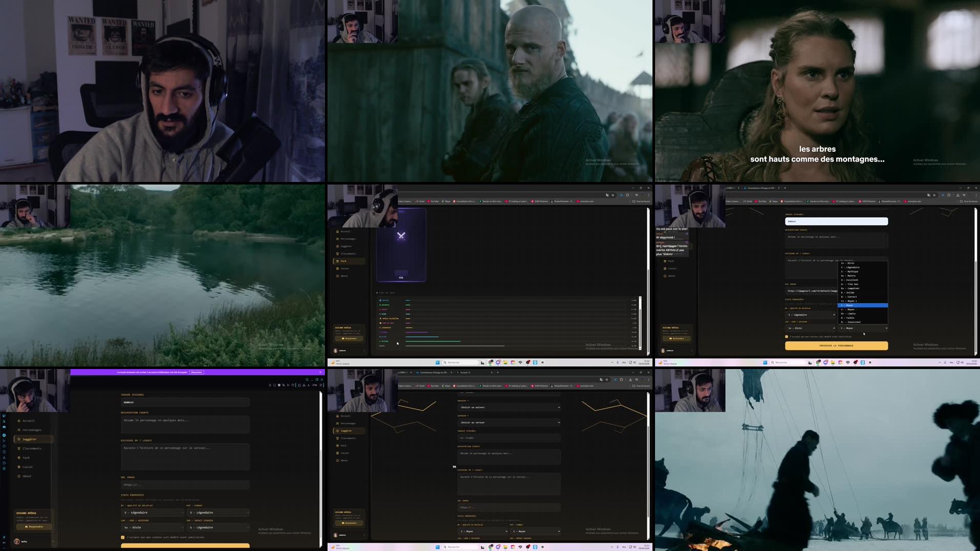980x551 pixels.
Task: Click the 'Rejoindre' Discord button in the sidebar
Action: [x=34, y=526]
